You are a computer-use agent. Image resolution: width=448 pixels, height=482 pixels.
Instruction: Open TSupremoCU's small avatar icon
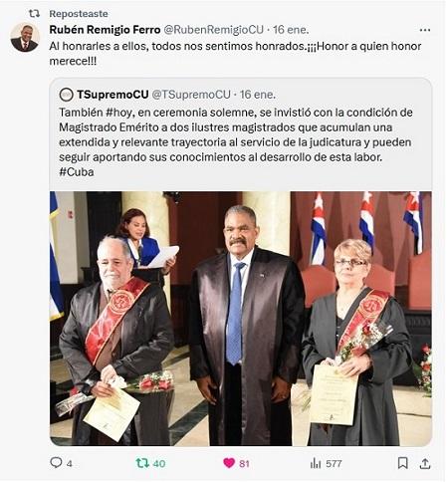[x=66, y=95]
